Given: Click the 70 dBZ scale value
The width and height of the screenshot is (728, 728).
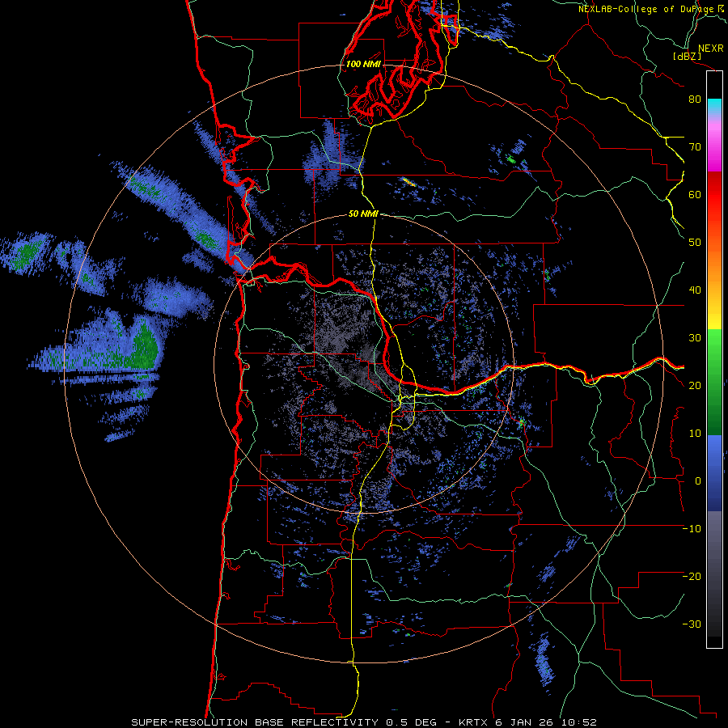Looking at the screenshot, I should pyautogui.click(x=695, y=147).
